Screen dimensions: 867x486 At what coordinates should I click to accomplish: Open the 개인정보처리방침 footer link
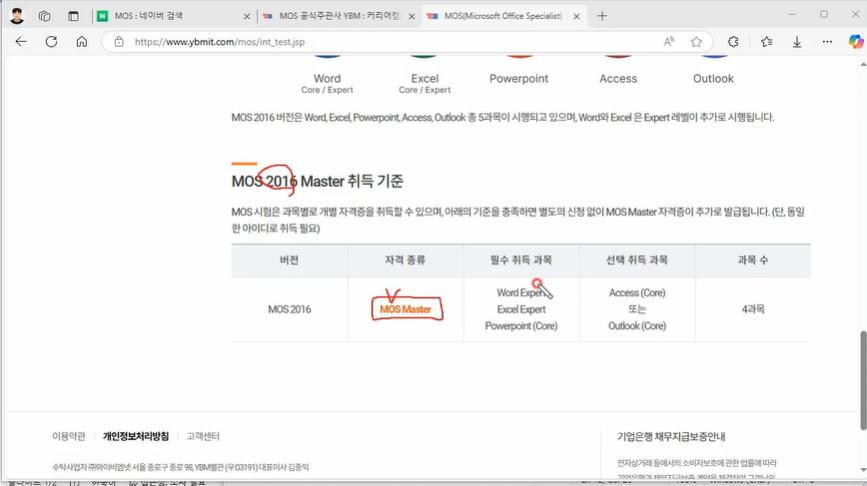(135, 437)
